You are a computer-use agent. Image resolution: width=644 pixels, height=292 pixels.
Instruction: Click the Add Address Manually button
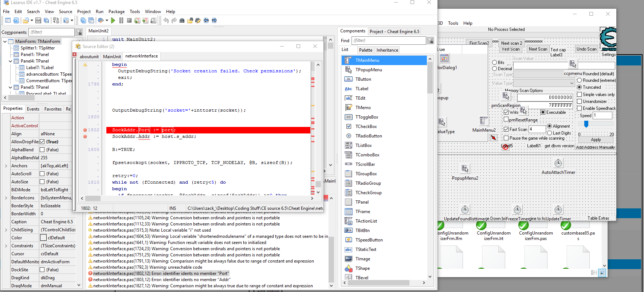(595, 147)
